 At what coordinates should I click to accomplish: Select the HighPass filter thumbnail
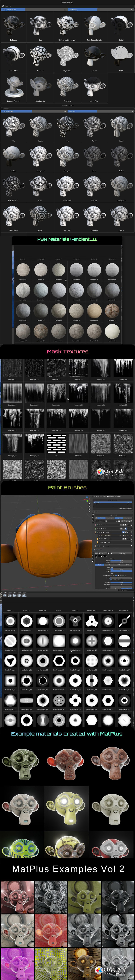pos(67,58)
